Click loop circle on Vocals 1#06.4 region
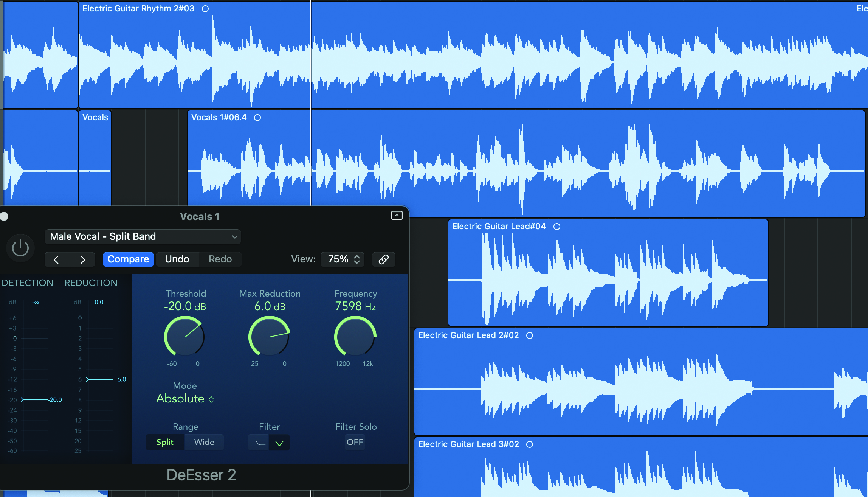The height and width of the screenshot is (497, 868). 257,118
